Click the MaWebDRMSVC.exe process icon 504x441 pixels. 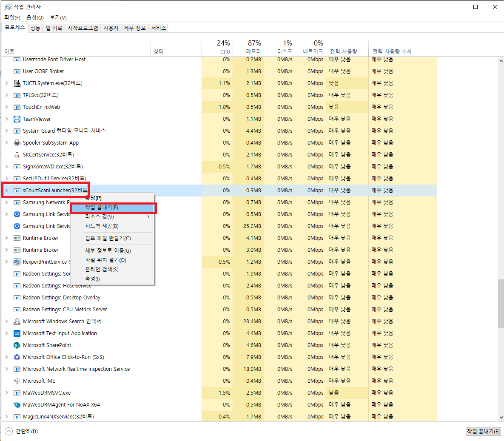point(17,393)
